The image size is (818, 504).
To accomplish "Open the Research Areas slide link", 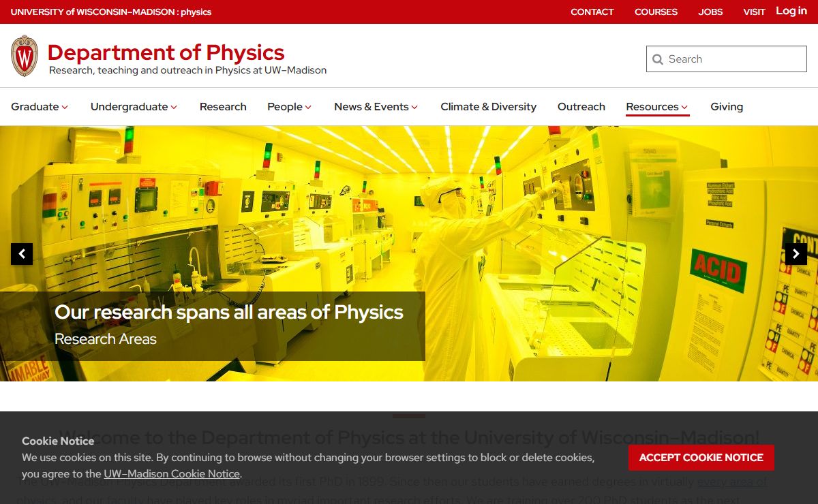I will coord(106,339).
